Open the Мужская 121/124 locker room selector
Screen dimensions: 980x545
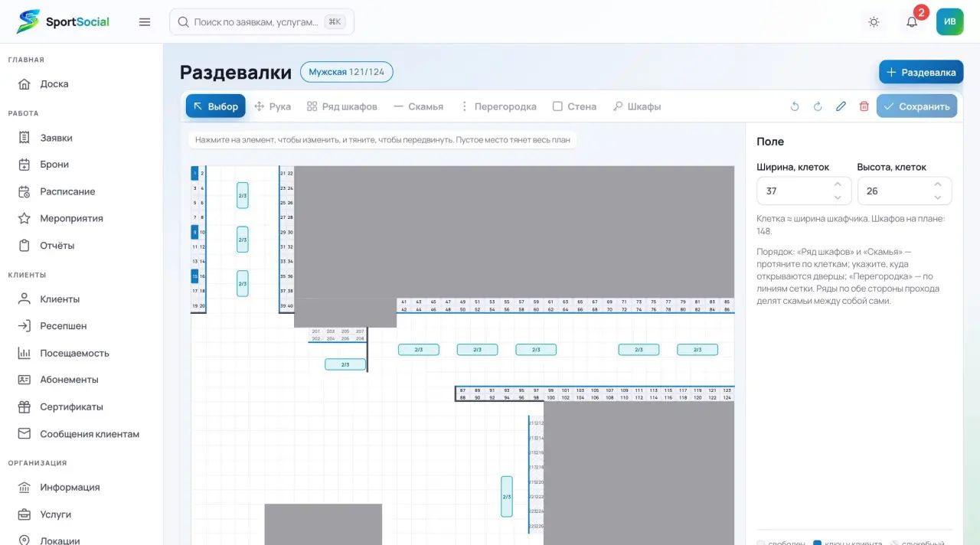(x=347, y=72)
